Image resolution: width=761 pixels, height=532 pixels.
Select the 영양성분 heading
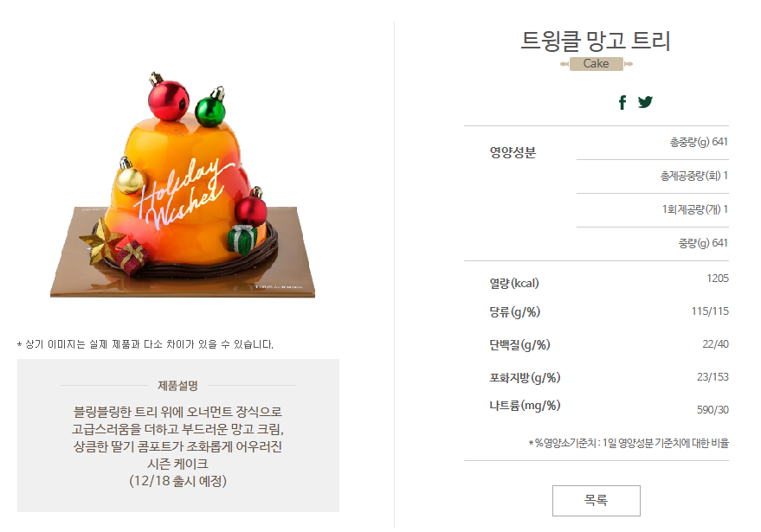(x=513, y=152)
